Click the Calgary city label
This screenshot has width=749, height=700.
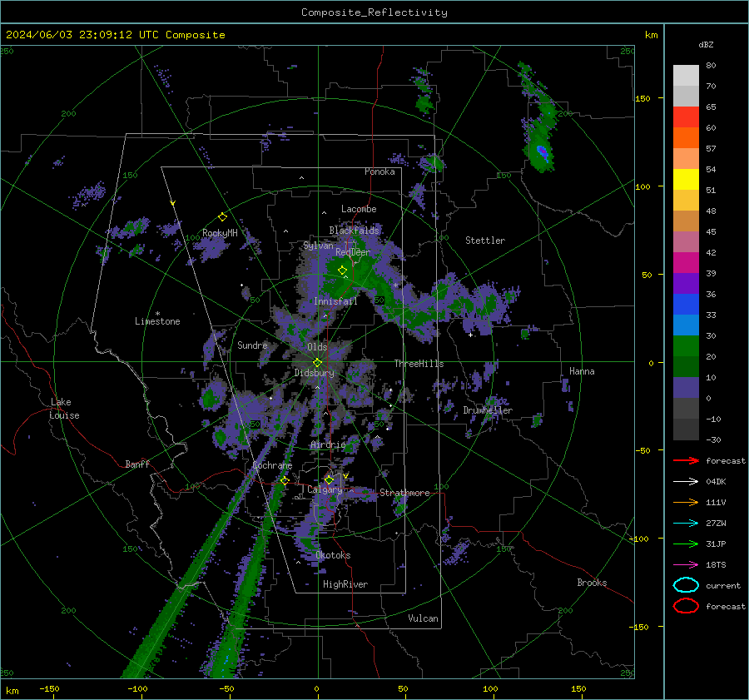point(325,489)
